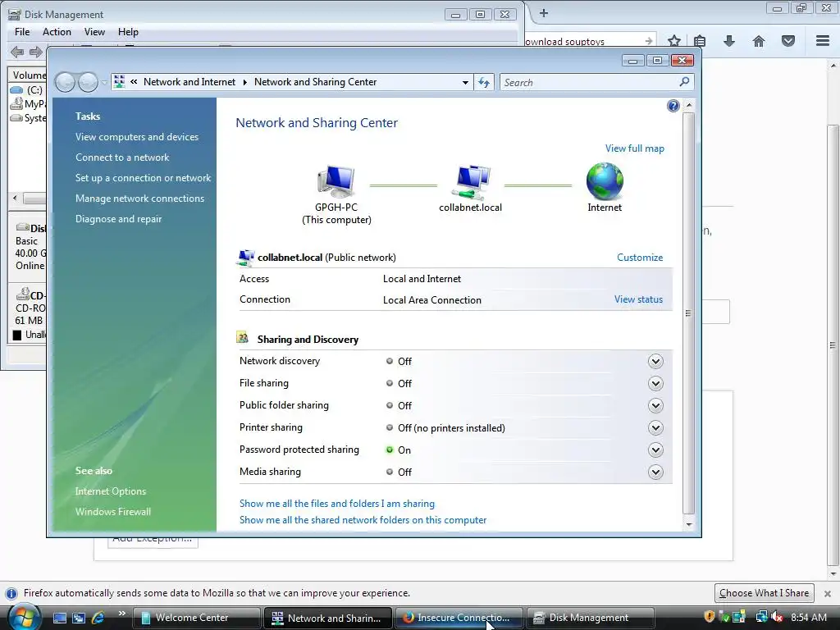Click the security shield tray icon
The width and height of the screenshot is (840, 630).
click(710, 617)
